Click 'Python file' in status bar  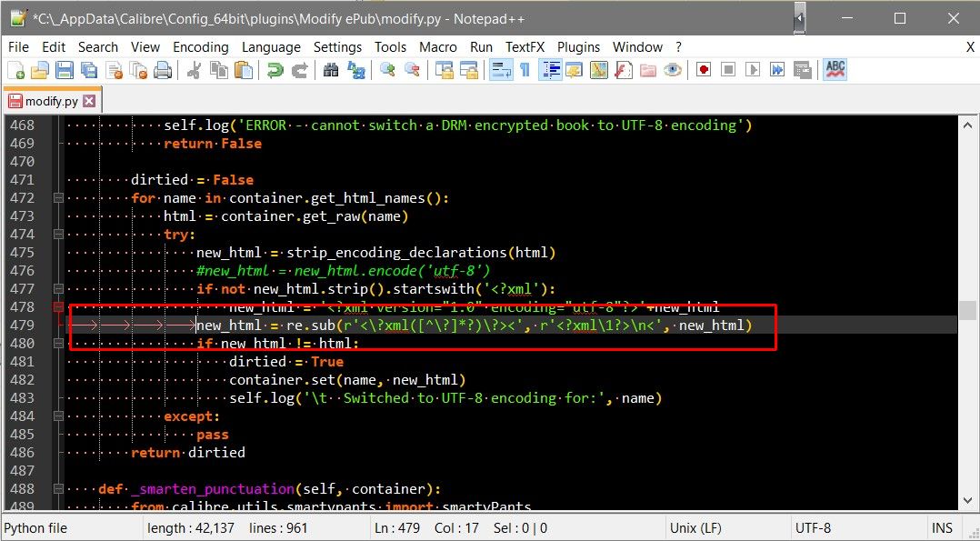point(35,528)
